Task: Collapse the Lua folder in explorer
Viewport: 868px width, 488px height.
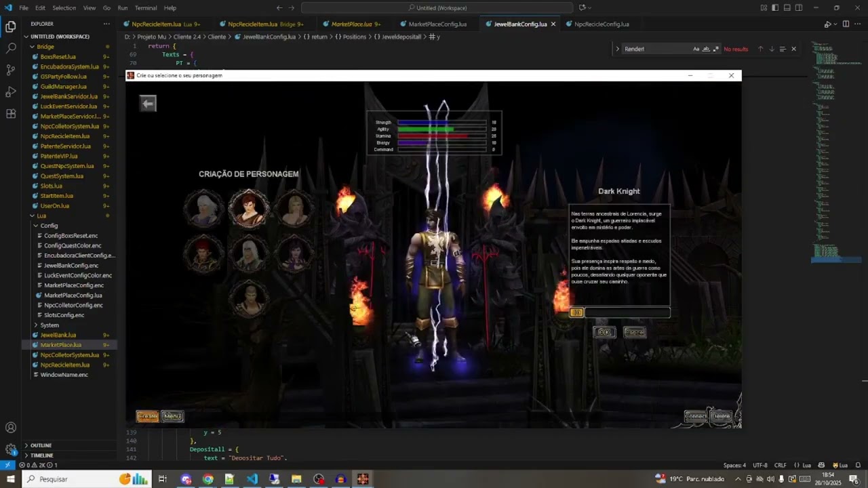Action: click(x=41, y=216)
